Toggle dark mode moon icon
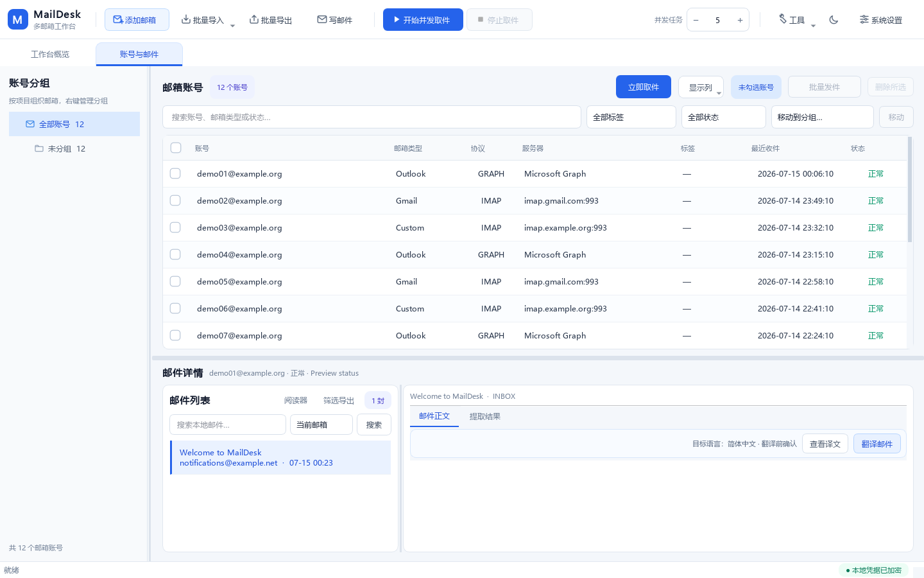924x578 pixels. click(834, 20)
